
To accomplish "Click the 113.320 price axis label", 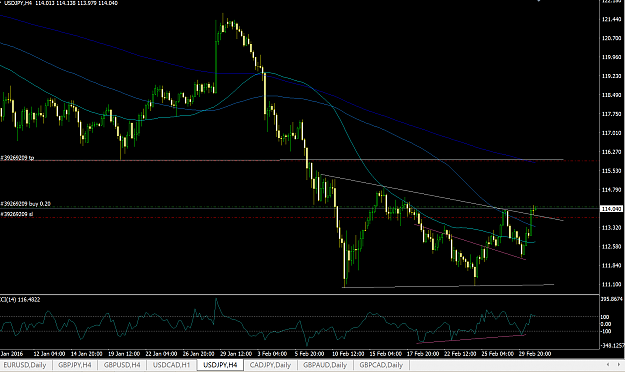I will tap(611, 228).
